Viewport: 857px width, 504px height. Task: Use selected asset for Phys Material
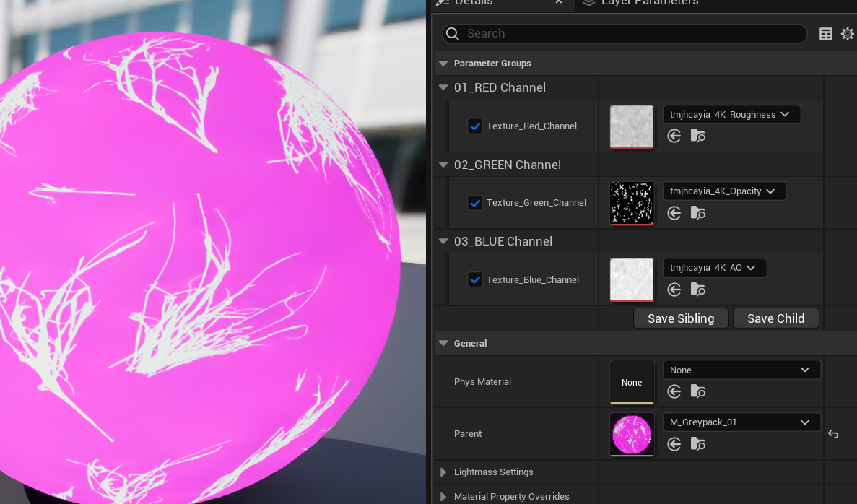coord(674,391)
